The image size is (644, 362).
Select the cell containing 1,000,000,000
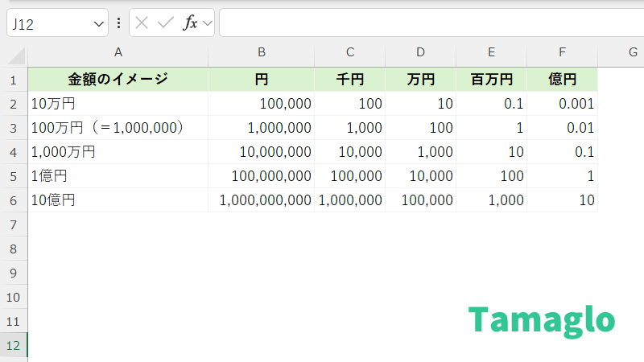click(x=262, y=200)
